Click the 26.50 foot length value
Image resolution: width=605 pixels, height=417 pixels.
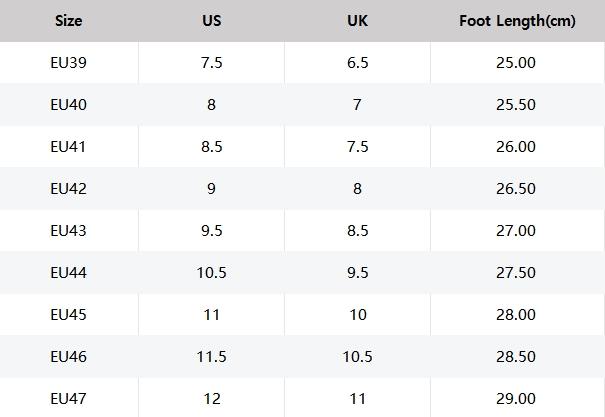click(x=516, y=188)
